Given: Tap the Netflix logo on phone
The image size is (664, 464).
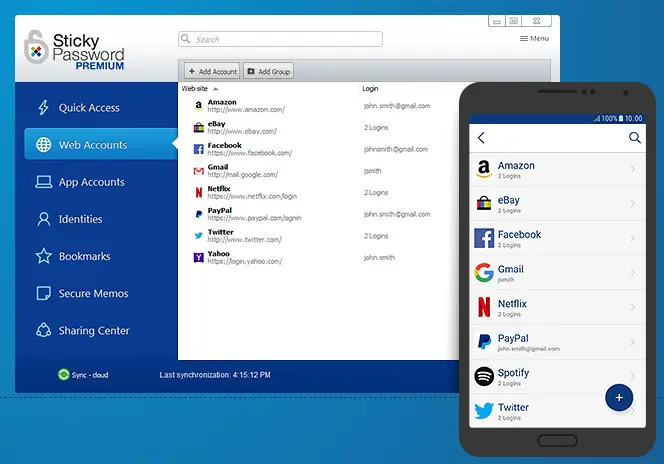Looking at the screenshot, I should (x=484, y=307).
